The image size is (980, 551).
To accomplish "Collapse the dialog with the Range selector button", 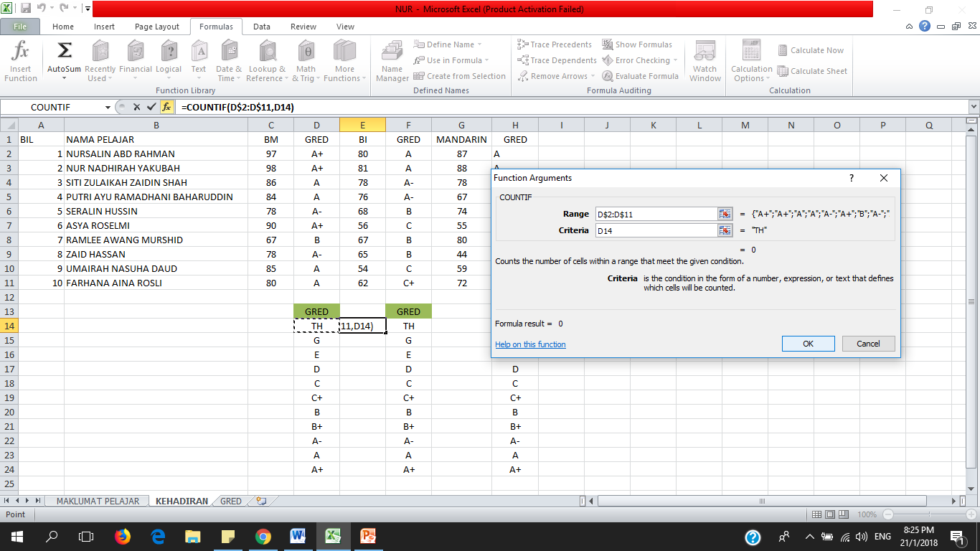I will [x=724, y=213].
